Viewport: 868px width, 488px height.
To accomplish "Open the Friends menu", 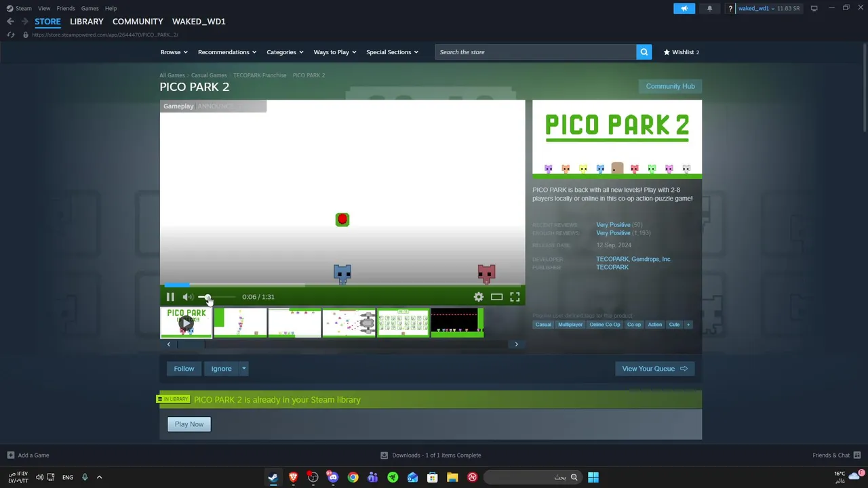I will pyautogui.click(x=66, y=8).
